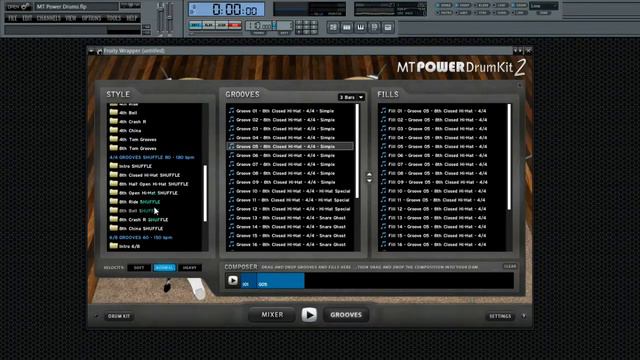This screenshot has width=640, height=360.
Task: Click the Fills list scrollbar
Action: 509,157
